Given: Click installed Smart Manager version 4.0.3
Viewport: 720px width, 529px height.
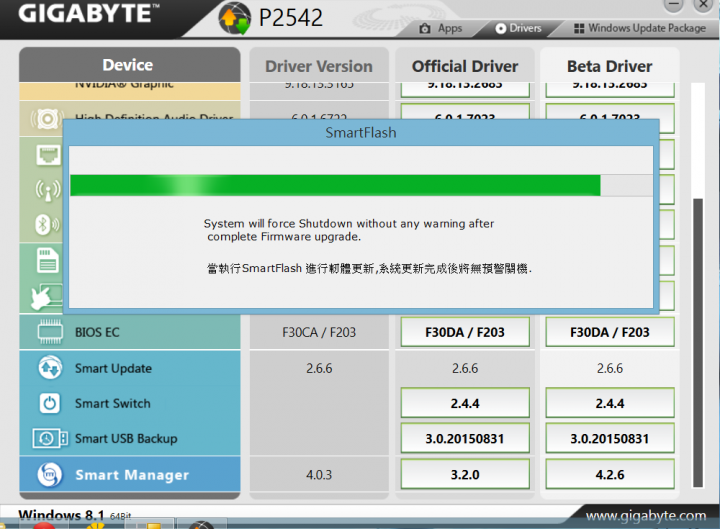Looking at the screenshot, I should tap(319, 475).
